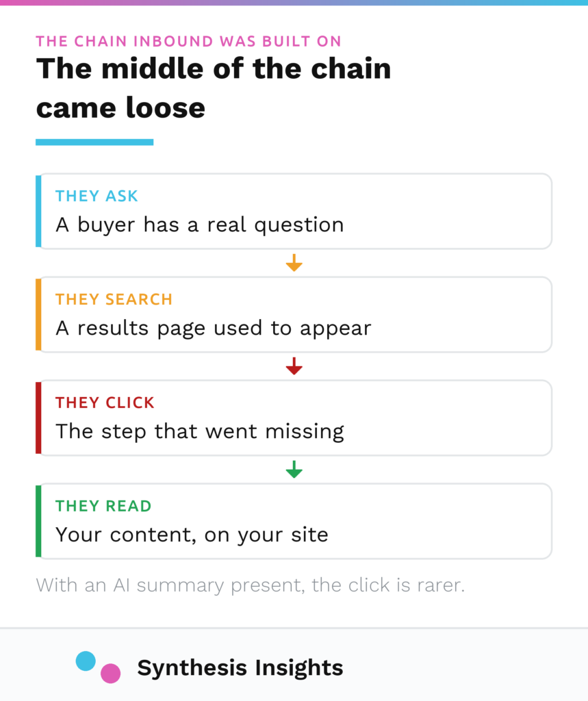Image resolution: width=588 pixels, height=701 pixels.
Task: Select 'The step that went missing' text
Action: coord(200,432)
